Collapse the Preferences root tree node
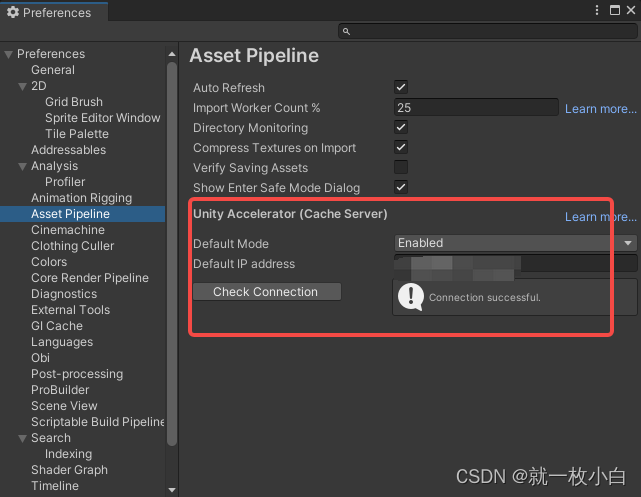This screenshot has width=641, height=497. coord(8,54)
